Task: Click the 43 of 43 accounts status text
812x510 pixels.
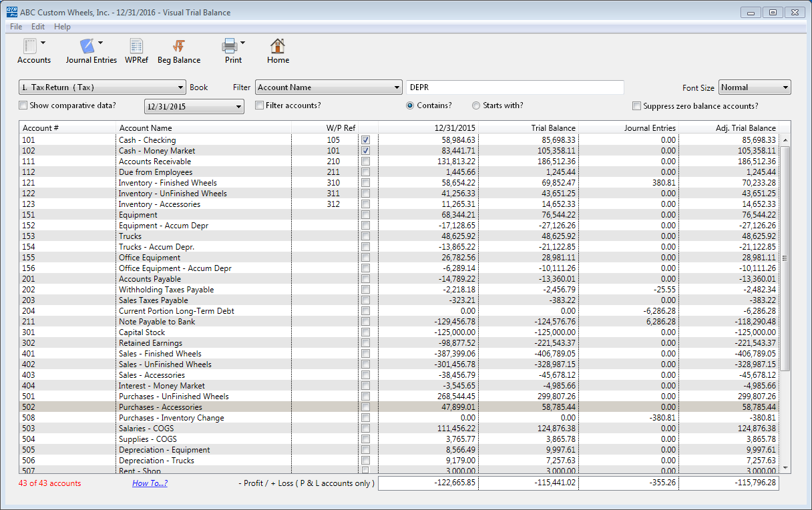Action: 50,483
